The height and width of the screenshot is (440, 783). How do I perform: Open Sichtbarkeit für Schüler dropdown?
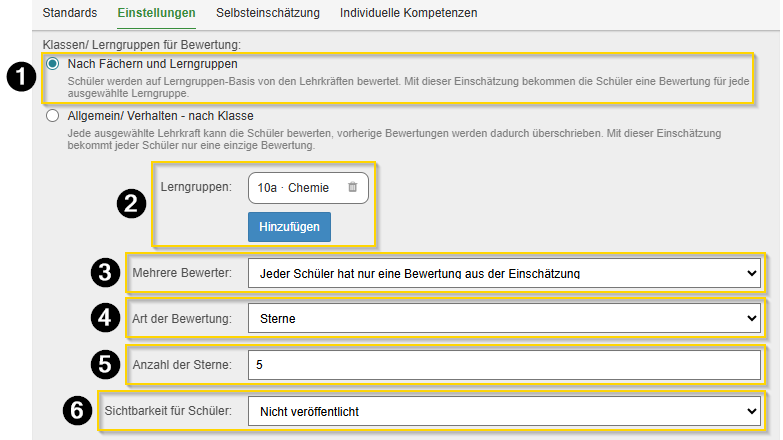(x=503, y=410)
